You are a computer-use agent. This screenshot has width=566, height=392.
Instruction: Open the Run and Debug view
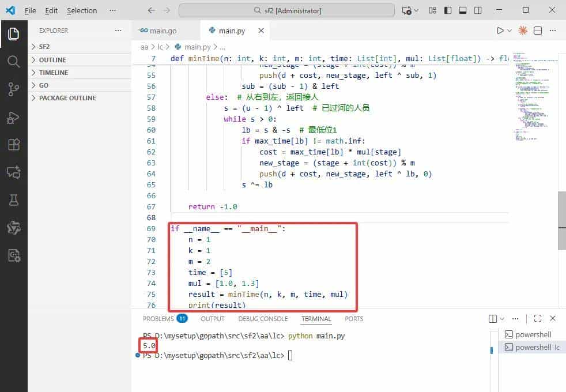point(13,117)
